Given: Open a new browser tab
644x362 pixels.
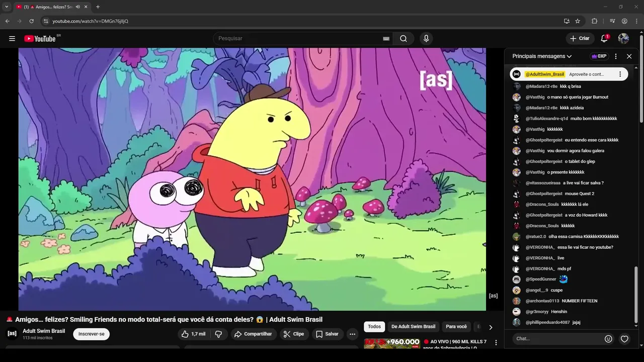Looking at the screenshot, I should coord(98,7).
